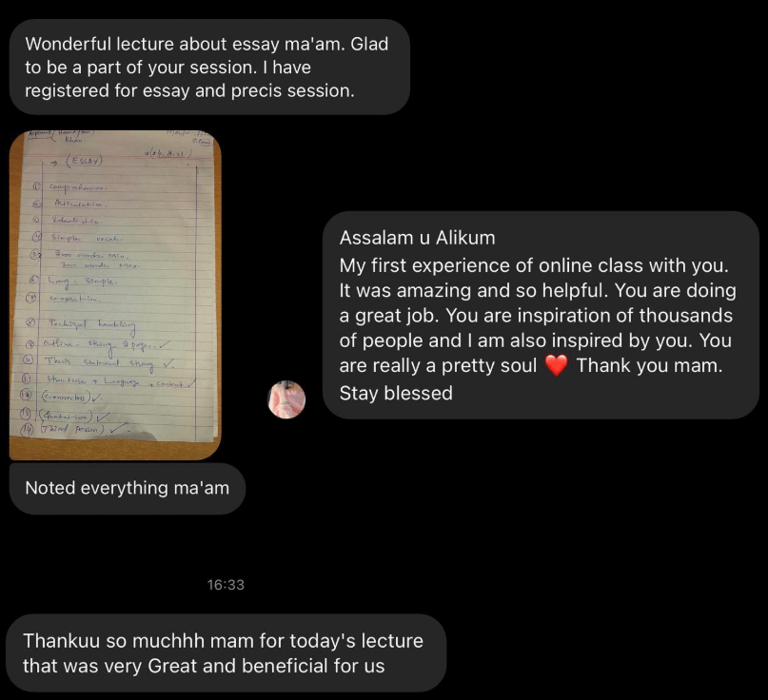The width and height of the screenshot is (768, 700).
Task: Select the "Wonderful lecture about essay" message bubble
Action: pos(209,68)
